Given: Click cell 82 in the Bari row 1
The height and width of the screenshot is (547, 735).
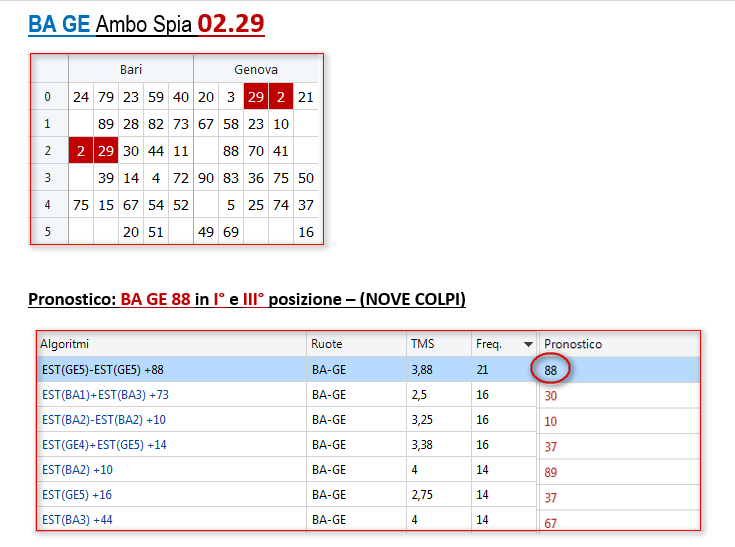Looking at the screenshot, I should pyautogui.click(x=156, y=124).
